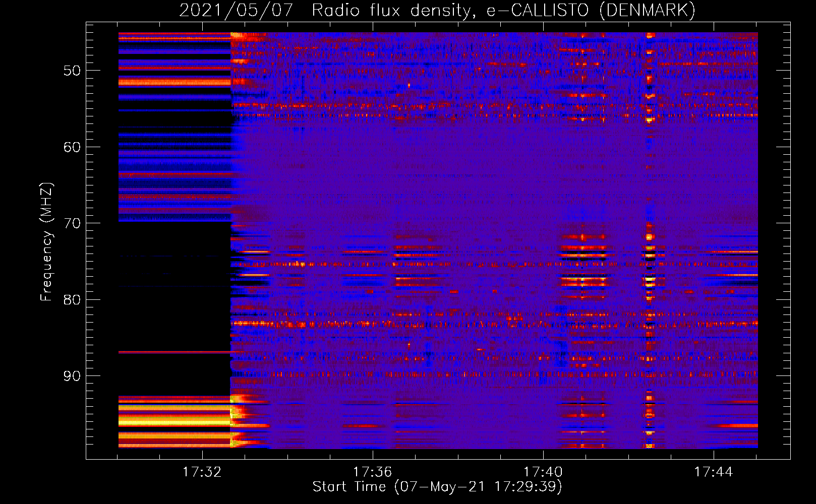Click the '17:32' time tick label
This screenshot has height=504, width=816.
coord(202,472)
